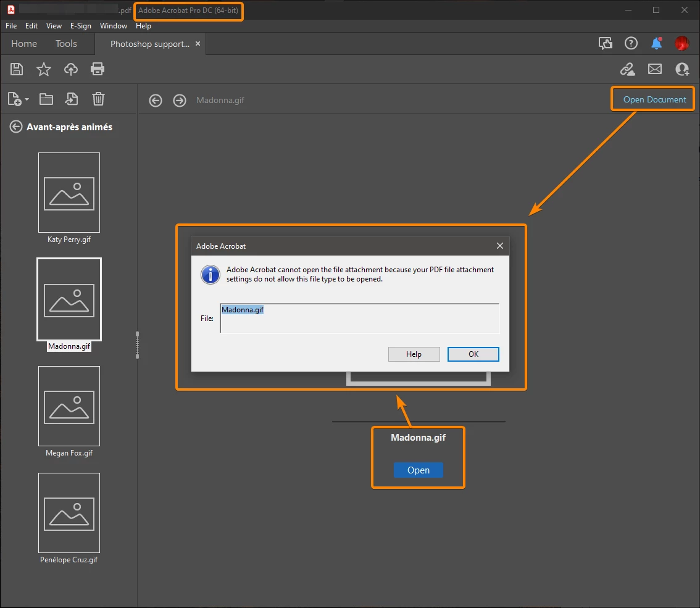Click the navigation pane splitter handle
Viewport: 700px width, 608px height.
click(137, 344)
